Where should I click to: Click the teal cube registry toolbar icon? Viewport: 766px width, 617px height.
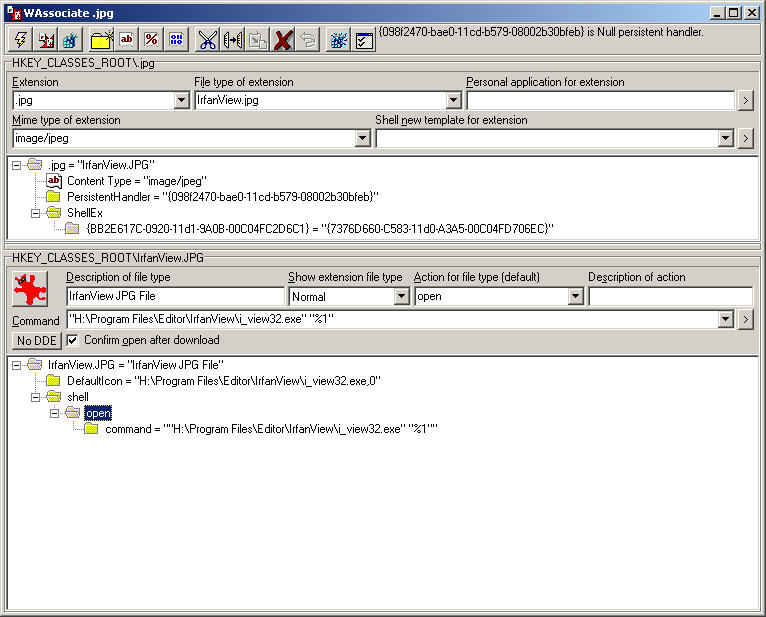[x=71, y=40]
